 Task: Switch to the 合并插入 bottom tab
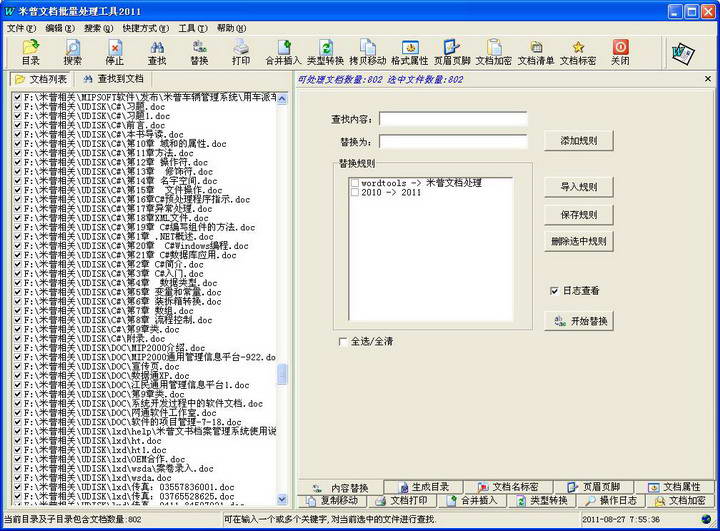click(x=472, y=500)
